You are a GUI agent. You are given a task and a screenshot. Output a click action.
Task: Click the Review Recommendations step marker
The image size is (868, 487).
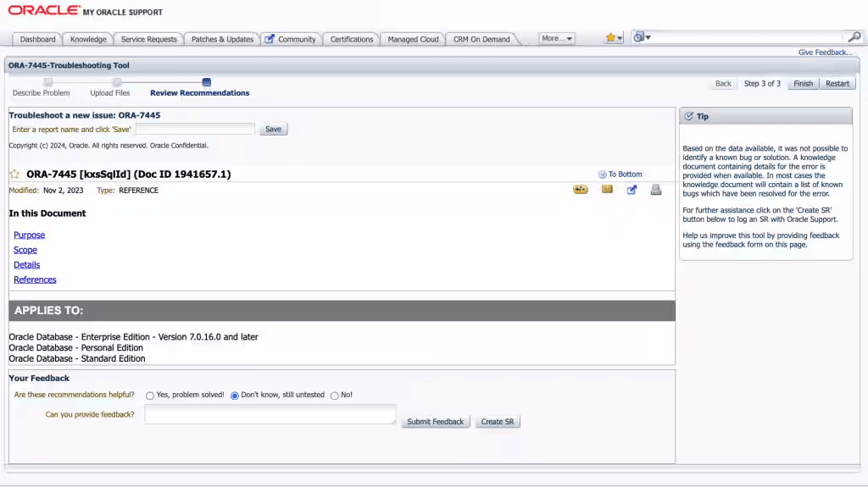coord(207,82)
